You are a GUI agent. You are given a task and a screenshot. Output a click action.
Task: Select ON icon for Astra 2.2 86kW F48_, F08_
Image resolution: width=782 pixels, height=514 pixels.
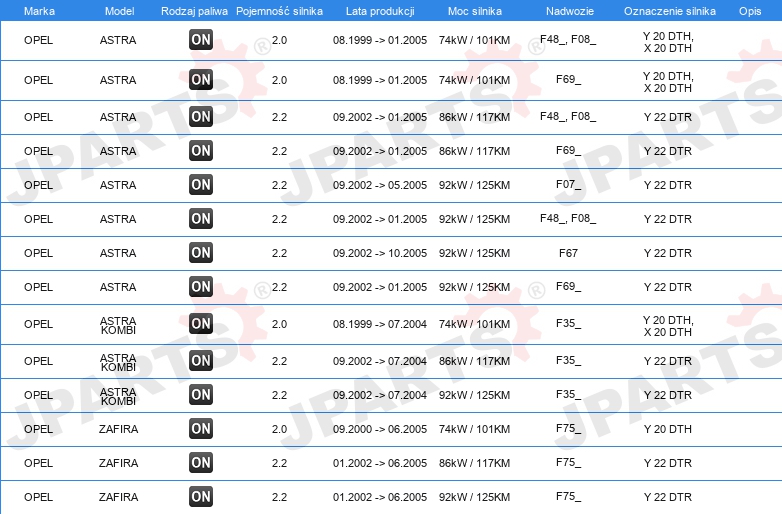(x=201, y=117)
